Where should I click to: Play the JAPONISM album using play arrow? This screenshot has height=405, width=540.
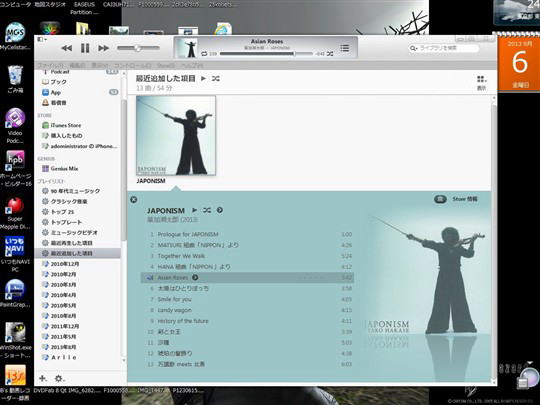194,210
